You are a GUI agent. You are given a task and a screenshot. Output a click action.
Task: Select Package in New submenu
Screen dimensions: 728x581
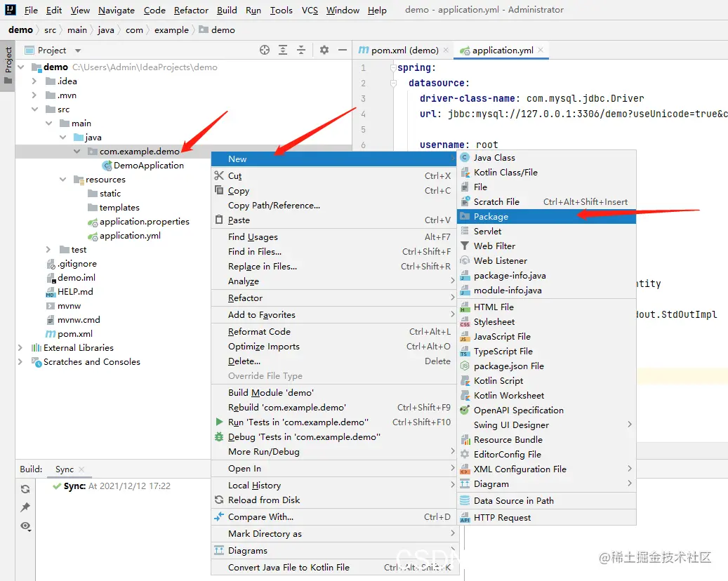(546, 217)
